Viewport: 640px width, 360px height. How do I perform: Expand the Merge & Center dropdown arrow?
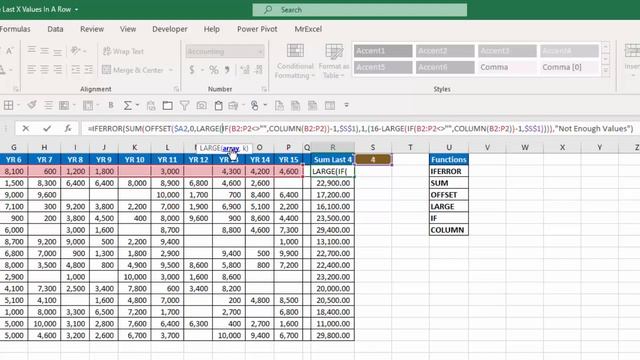(x=171, y=70)
